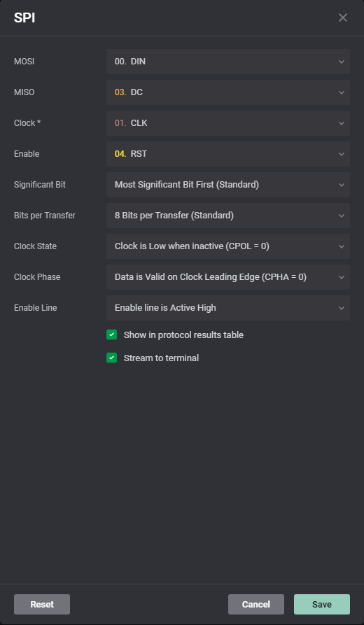This screenshot has width=364, height=625.
Task: Click the Significant Bit chevron arrow
Action: pos(342,185)
